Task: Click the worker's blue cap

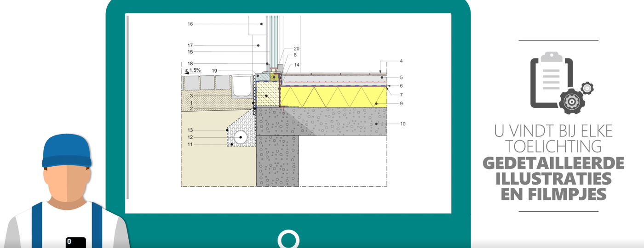Action: pos(67,152)
